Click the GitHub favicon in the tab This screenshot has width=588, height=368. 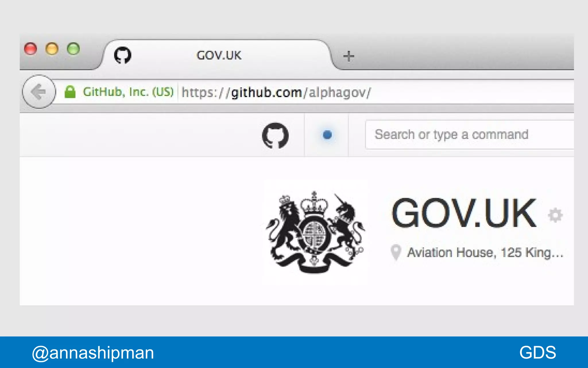pos(123,55)
